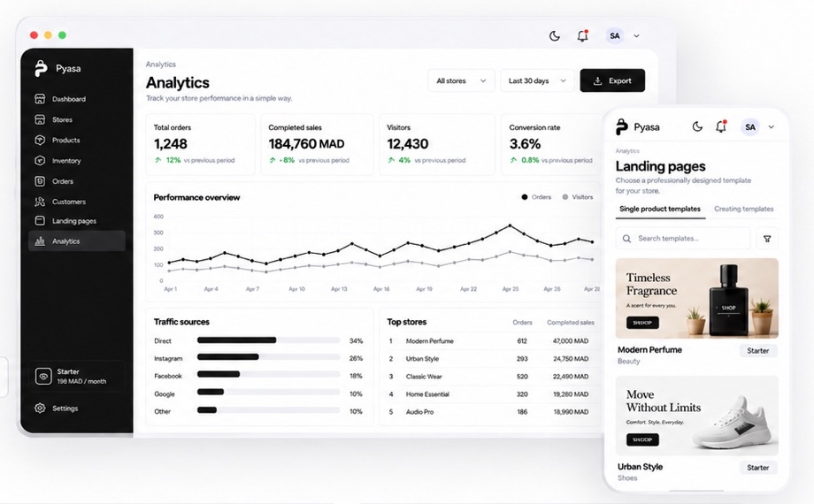Image resolution: width=814 pixels, height=504 pixels.
Task: Open notifications bell in the mobile panel
Action: tap(720, 126)
